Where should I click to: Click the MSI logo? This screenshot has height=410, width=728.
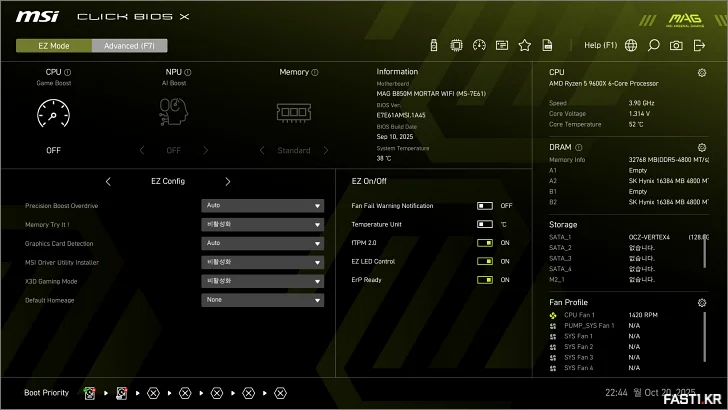point(37,17)
